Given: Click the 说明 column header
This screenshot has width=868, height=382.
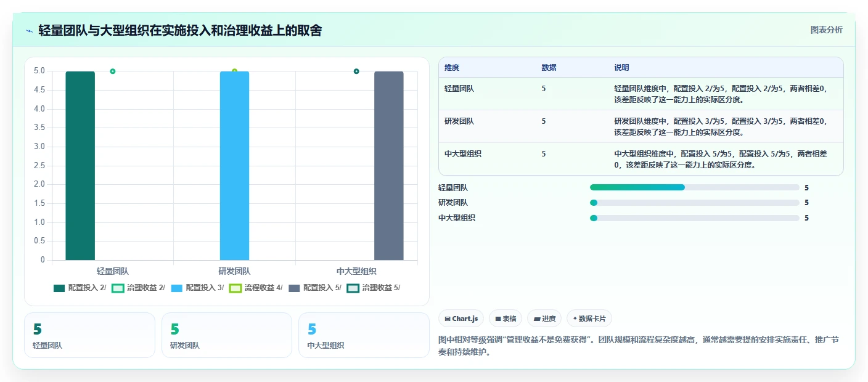Looking at the screenshot, I should click(x=621, y=68).
